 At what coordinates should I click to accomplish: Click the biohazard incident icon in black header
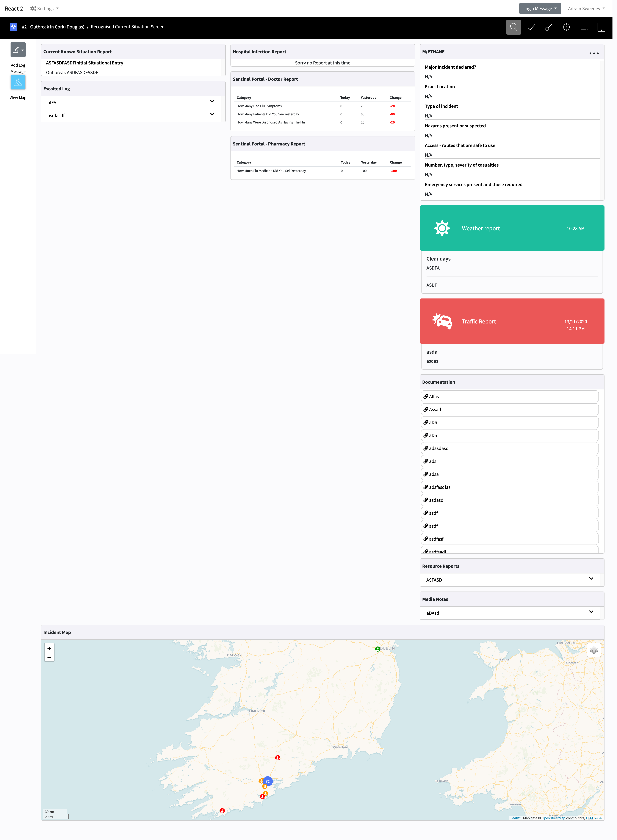(13, 27)
